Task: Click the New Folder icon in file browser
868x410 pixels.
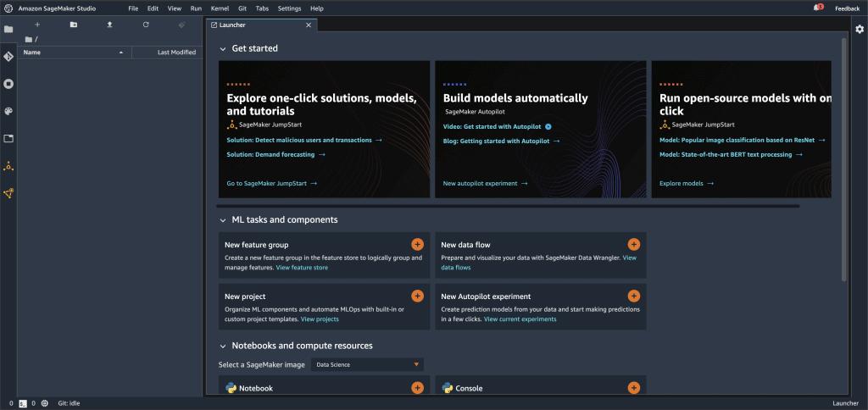Action: (x=74, y=25)
